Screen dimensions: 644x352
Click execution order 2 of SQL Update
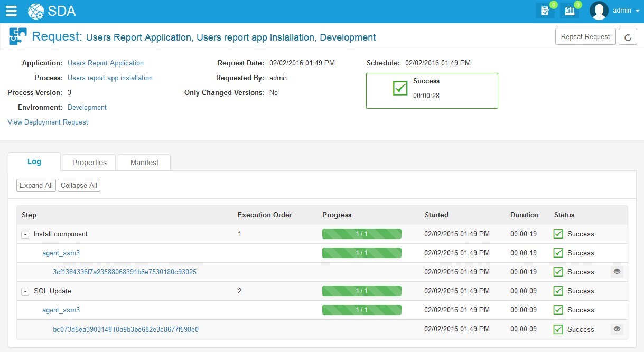point(239,291)
